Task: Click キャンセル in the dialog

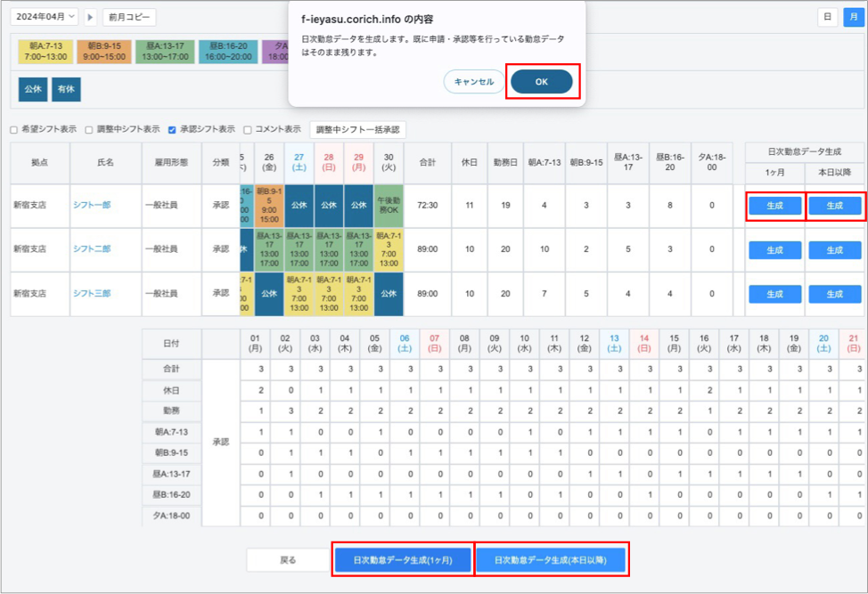Action: coord(473,82)
